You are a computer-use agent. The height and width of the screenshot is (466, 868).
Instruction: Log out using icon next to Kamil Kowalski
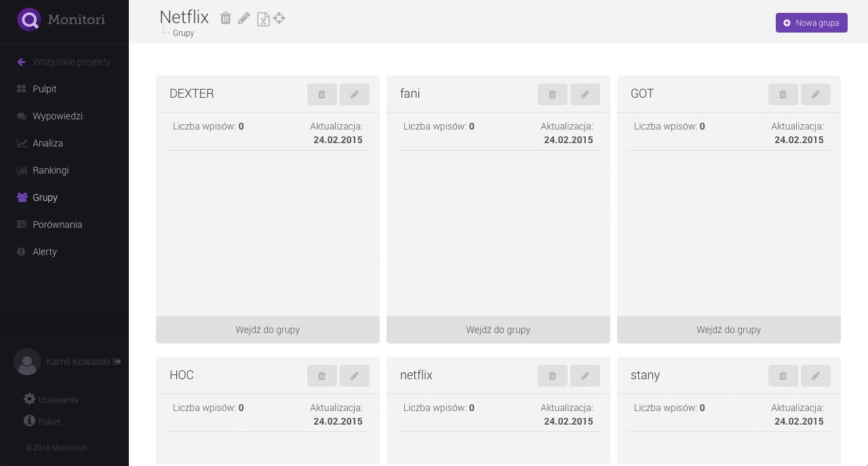[117, 362]
